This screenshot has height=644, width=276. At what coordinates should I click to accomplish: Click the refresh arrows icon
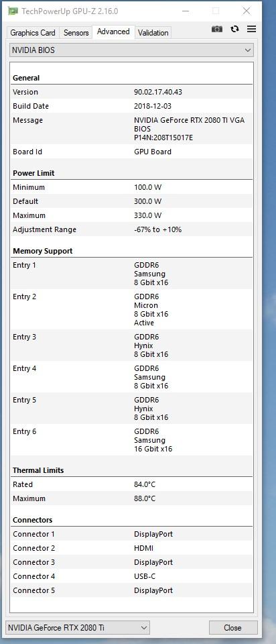click(234, 29)
